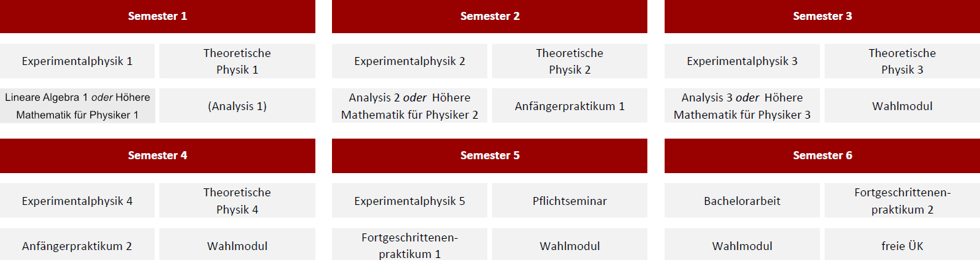Open Fortgeschrittenenpraktikum 1 module
Image resolution: width=980 pixels, height=260 pixels.
tap(410, 244)
